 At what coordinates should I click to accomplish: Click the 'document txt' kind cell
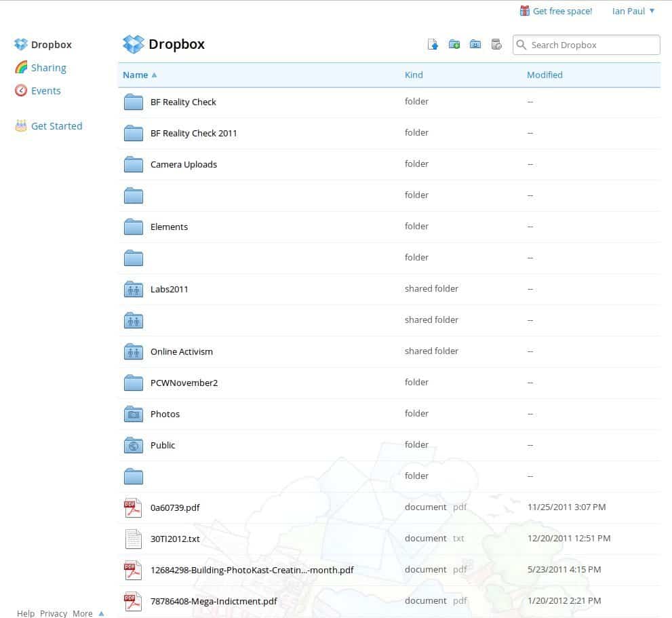(434, 538)
